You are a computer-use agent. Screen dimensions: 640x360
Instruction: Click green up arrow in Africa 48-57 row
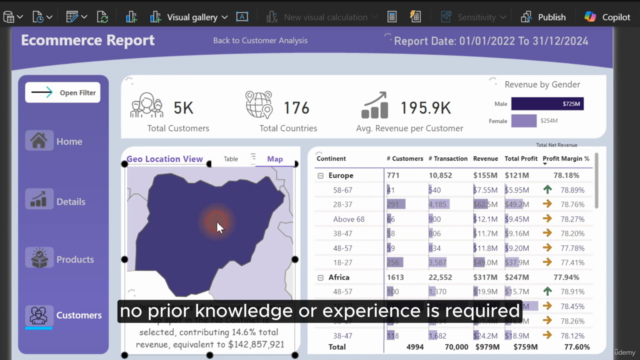pyautogui.click(x=547, y=291)
